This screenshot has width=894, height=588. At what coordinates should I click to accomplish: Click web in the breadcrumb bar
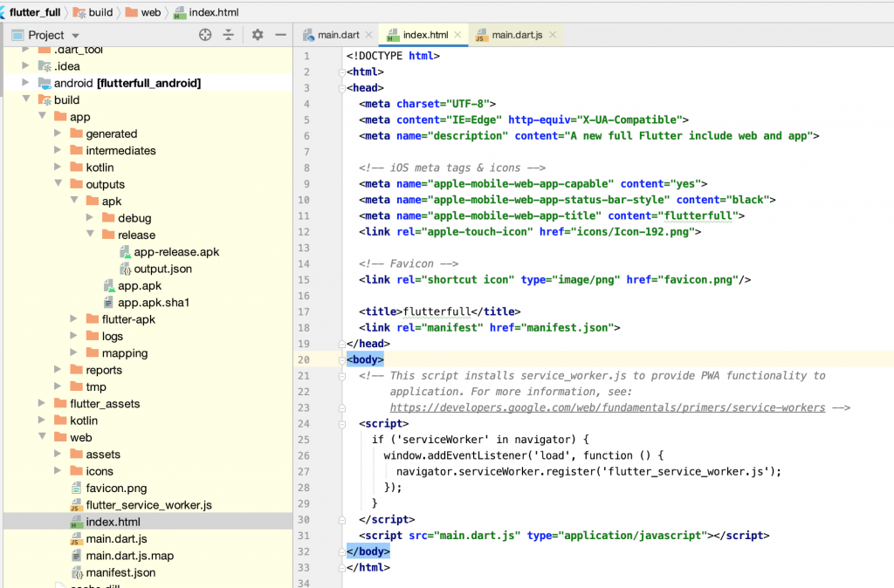[x=143, y=12]
